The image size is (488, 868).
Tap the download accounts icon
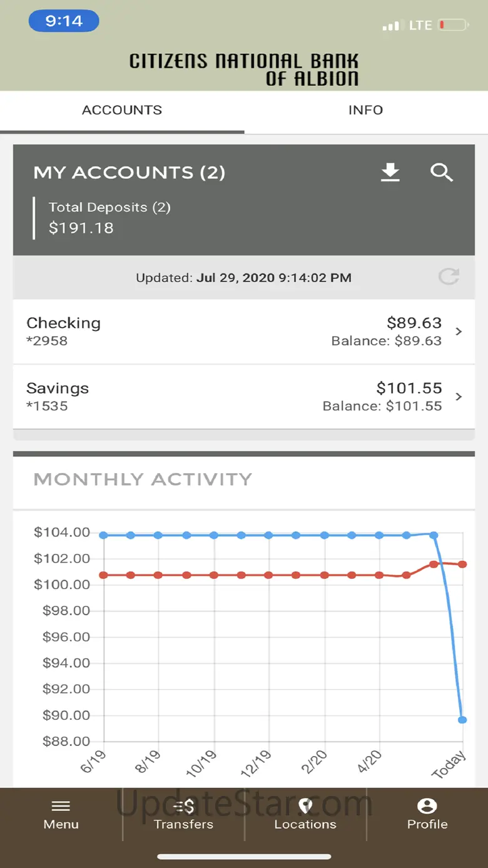pyautogui.click(x=390, y=172)
